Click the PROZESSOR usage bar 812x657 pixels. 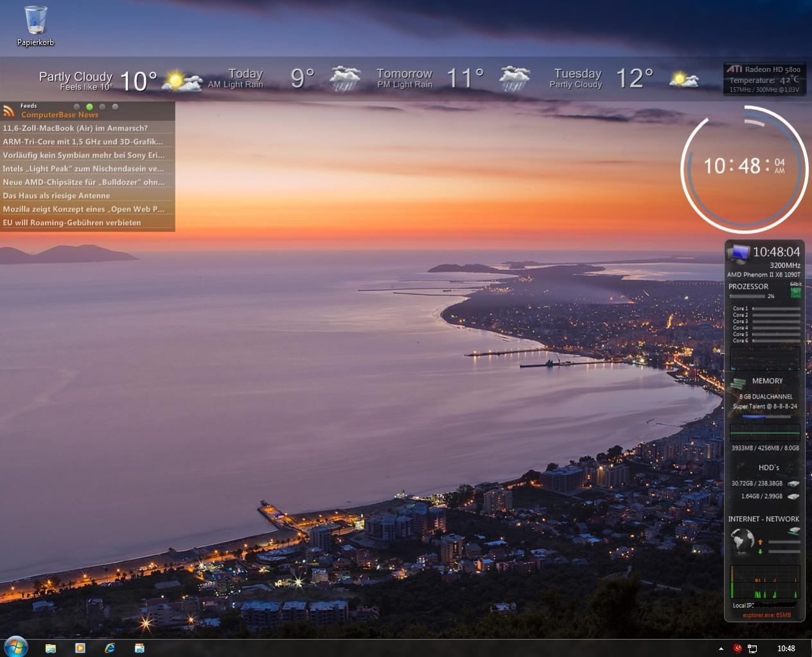747,296
